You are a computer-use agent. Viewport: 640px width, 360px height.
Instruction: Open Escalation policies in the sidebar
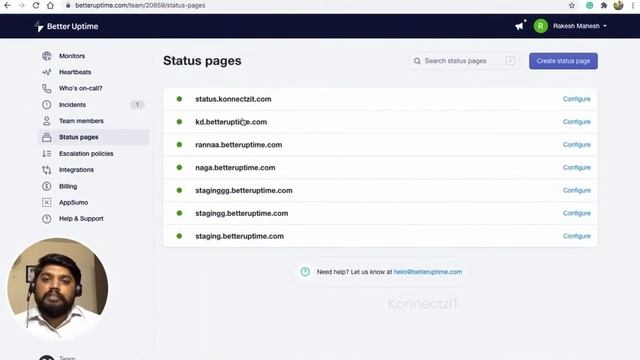click(86, 153)
